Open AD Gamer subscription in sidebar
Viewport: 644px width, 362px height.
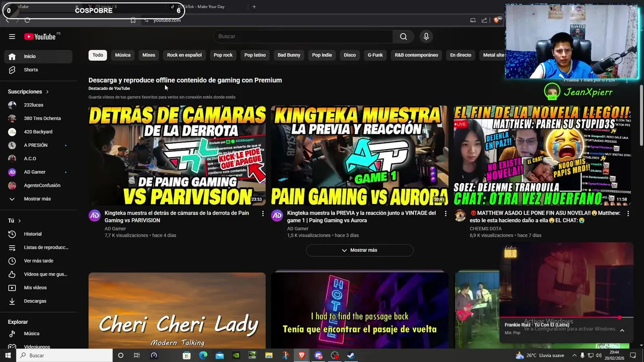38,172
